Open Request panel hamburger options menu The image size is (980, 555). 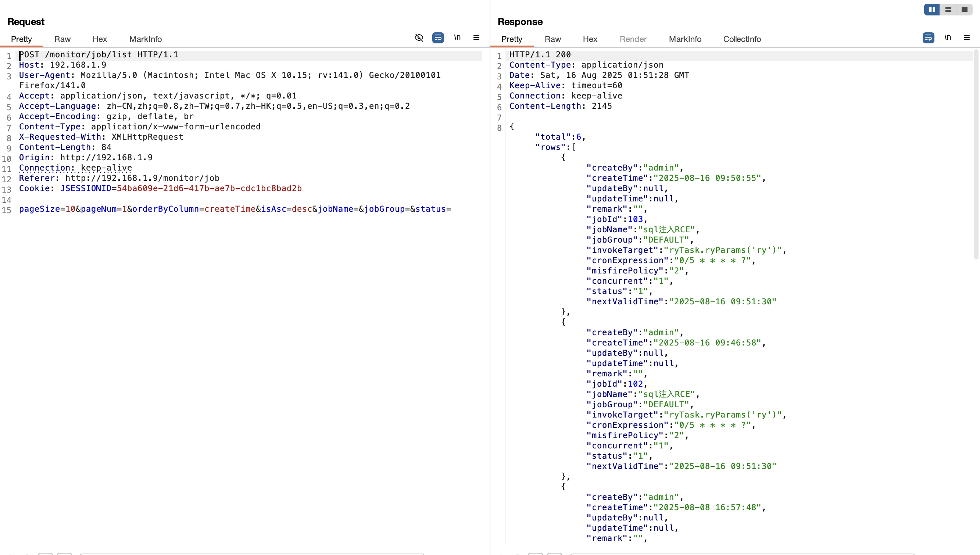click(476, 37)
